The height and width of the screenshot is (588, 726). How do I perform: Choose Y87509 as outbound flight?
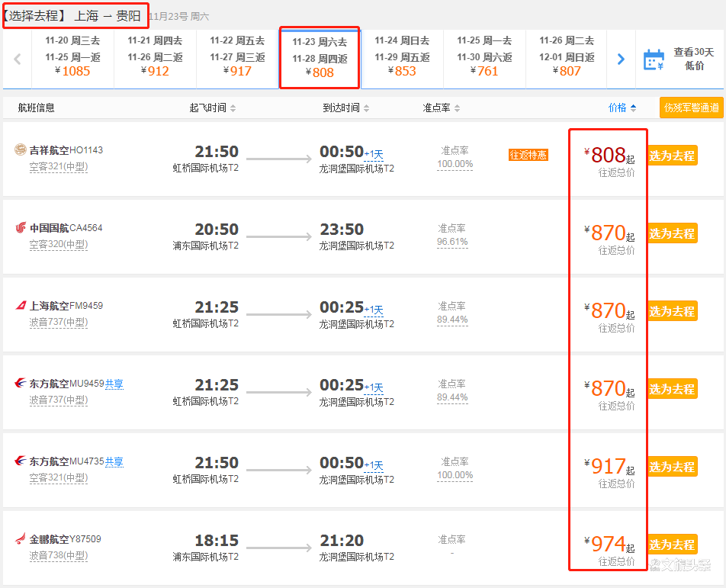[x=672, y=545]
